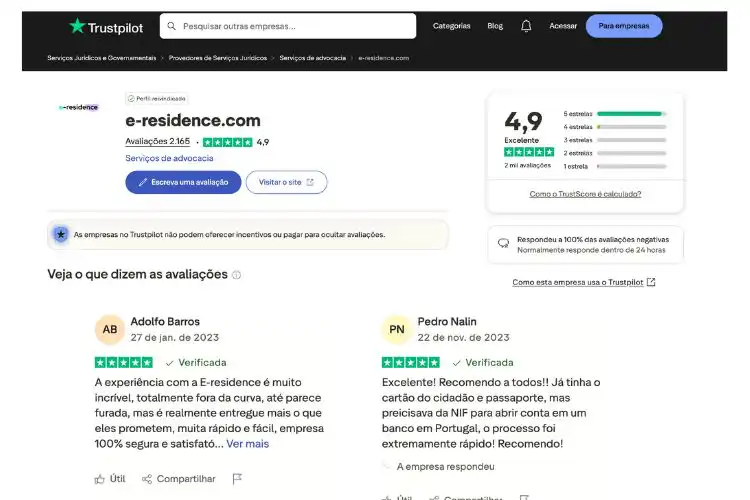Click A empresa respondeu on Pedro's review
Viewport: 750px width, 500px height.
point(445,467)
